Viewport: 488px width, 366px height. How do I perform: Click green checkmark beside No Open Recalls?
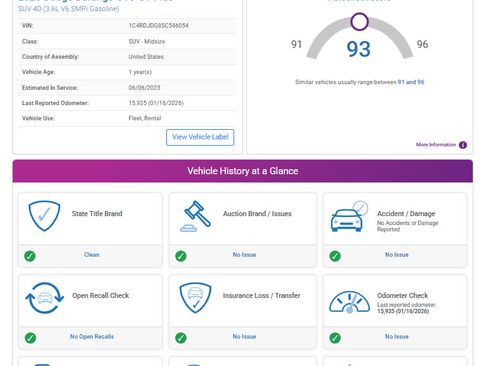point(30,338)
